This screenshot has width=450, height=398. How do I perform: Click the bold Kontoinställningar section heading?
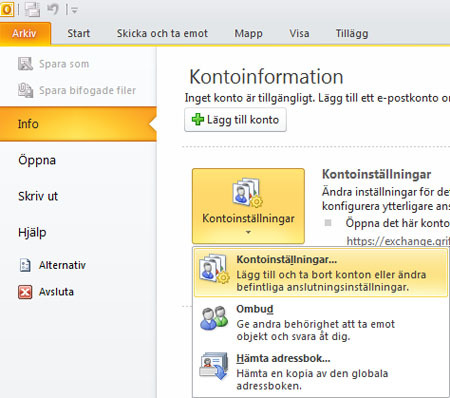tap(376, 174)
